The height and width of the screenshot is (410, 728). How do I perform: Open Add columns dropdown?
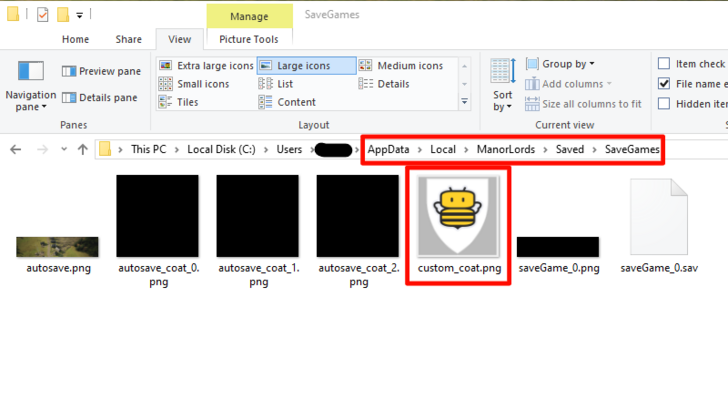pos(569,84)
